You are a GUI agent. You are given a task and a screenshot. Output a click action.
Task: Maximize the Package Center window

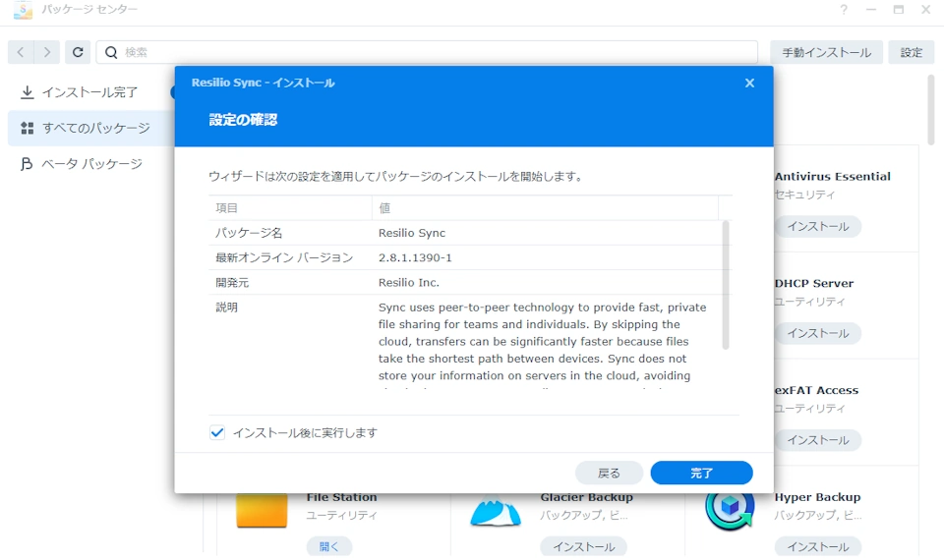[899, 10]
